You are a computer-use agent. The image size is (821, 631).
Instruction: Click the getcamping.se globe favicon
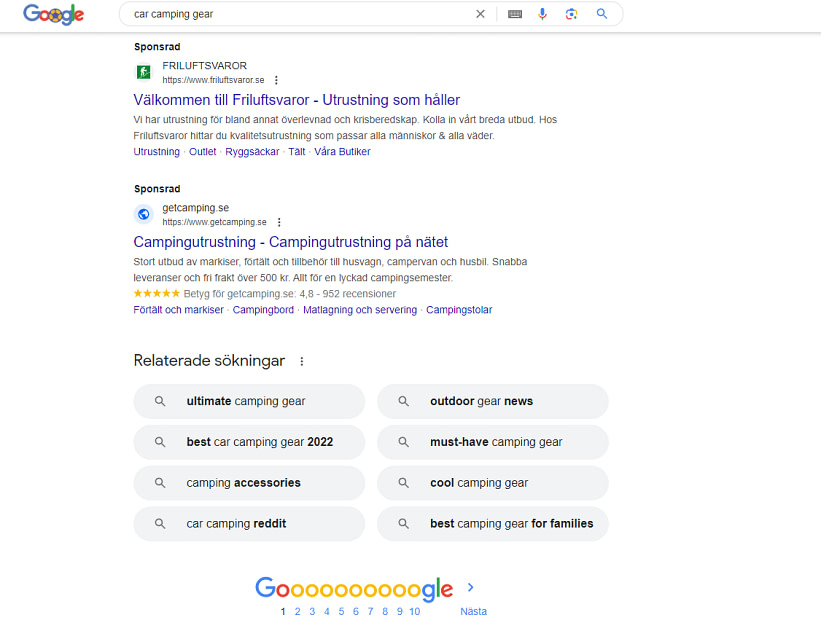point(143,214)
